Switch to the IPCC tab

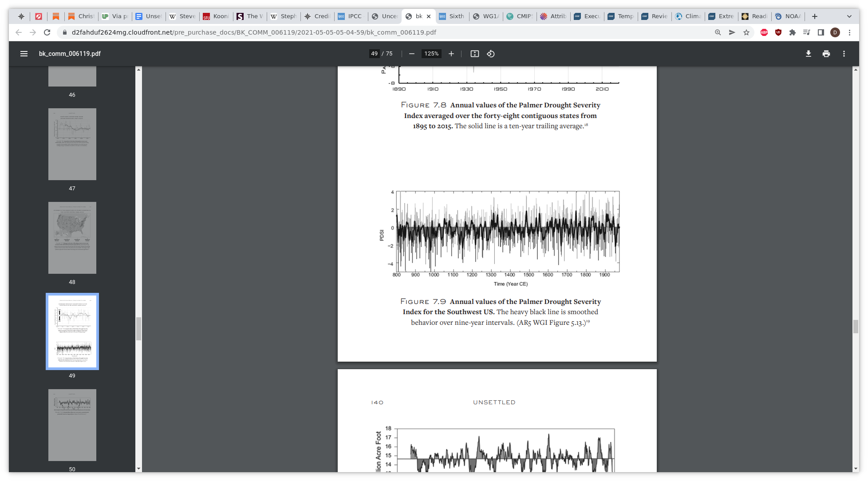(x=351, y=16)
